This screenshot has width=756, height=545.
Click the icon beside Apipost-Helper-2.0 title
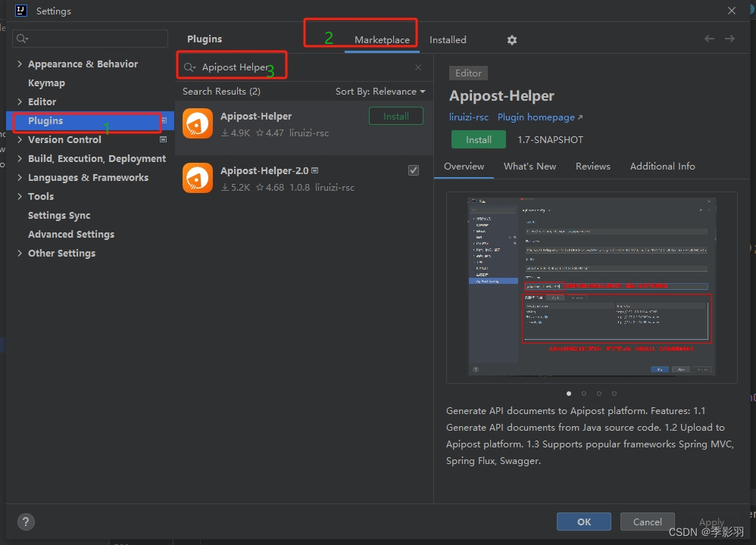pos(315,170)
